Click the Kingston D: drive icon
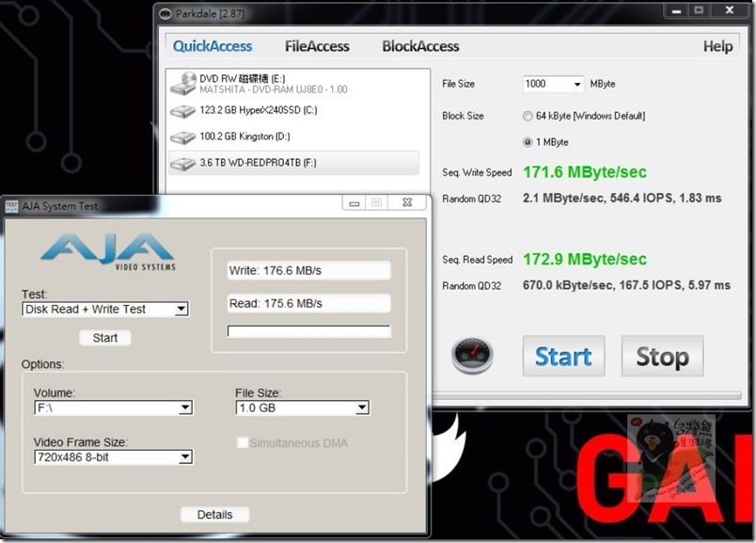Screen dimensions: 756x543 pyautogui.click(x=182, y=137)
